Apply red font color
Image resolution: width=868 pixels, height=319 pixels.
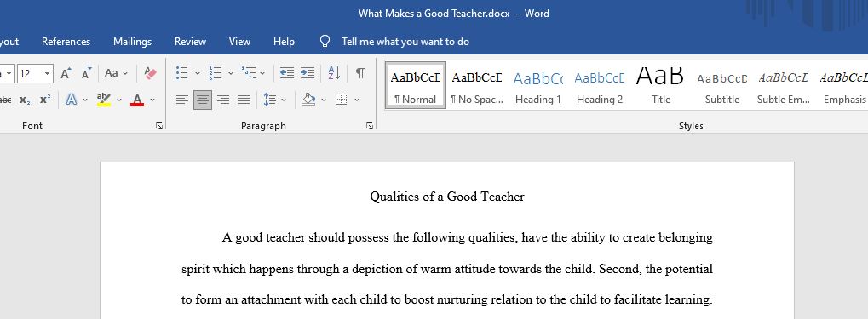pos(137,100)
